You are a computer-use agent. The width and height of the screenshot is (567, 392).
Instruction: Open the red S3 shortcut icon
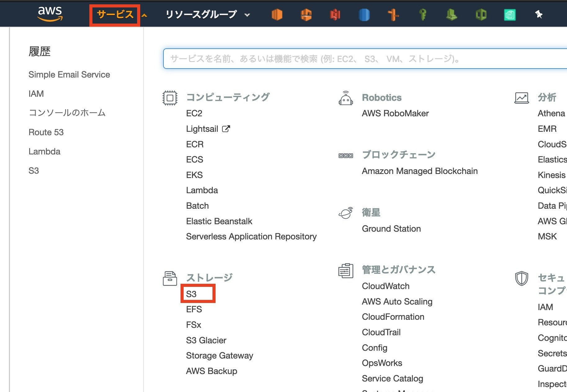coord(335,15)
